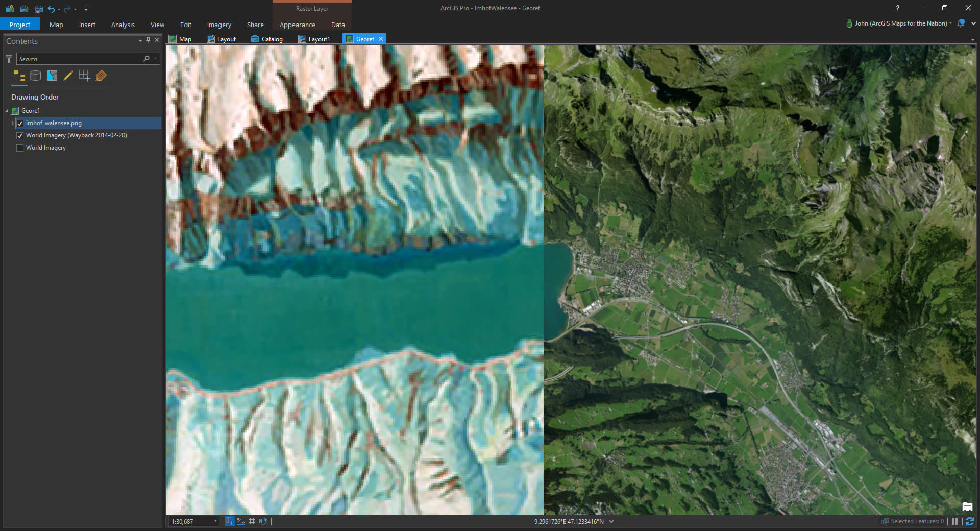Close the Contents pane
This screenshot has height=531, width=980.
point(157,40)
